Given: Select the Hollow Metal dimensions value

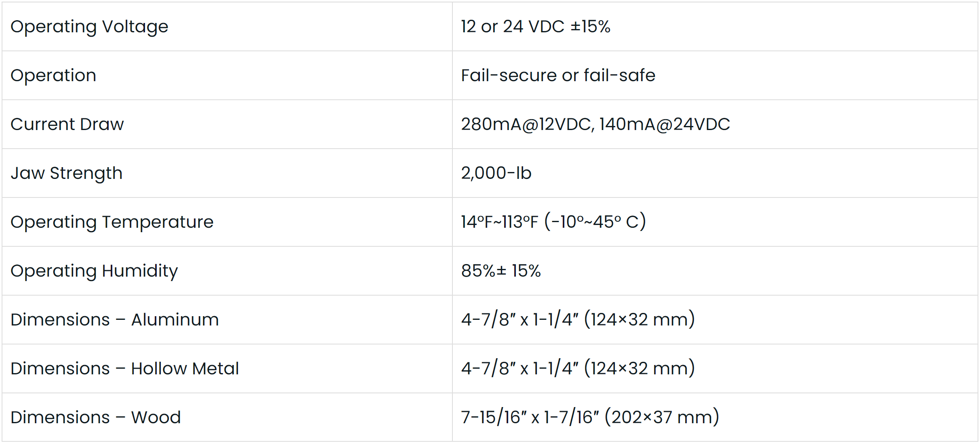Looking at the screenshot, I should 578,369.
